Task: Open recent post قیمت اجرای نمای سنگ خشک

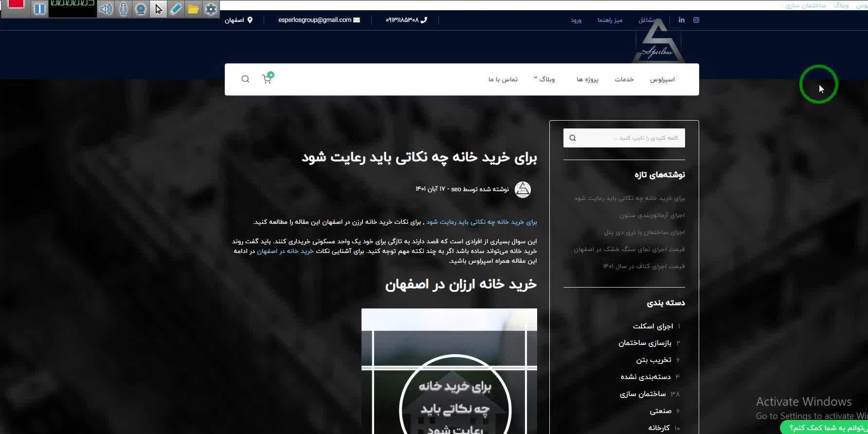Action: tap(629, 249)
